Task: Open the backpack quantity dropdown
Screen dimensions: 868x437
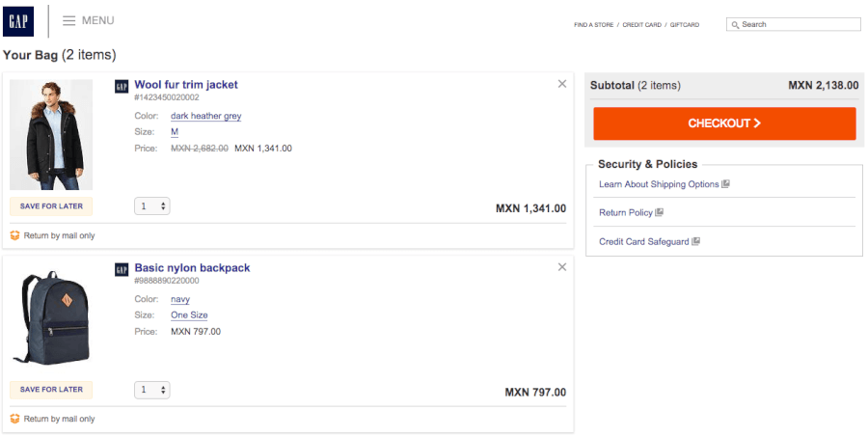Action: [x=152, y=390]
